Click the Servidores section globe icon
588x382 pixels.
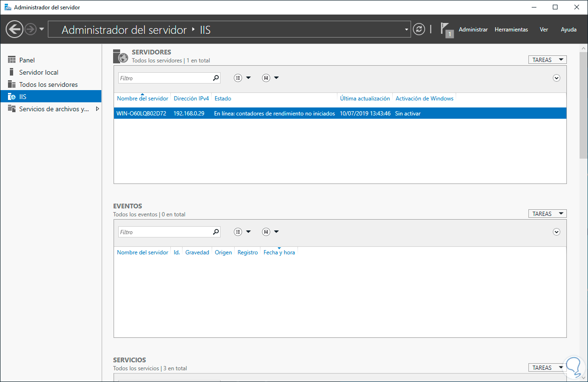[121, 56]
